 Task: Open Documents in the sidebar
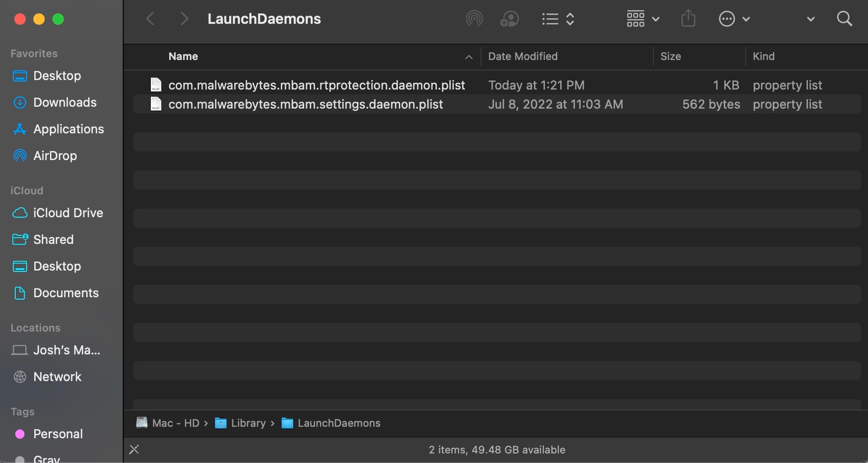tap(66, 293)
